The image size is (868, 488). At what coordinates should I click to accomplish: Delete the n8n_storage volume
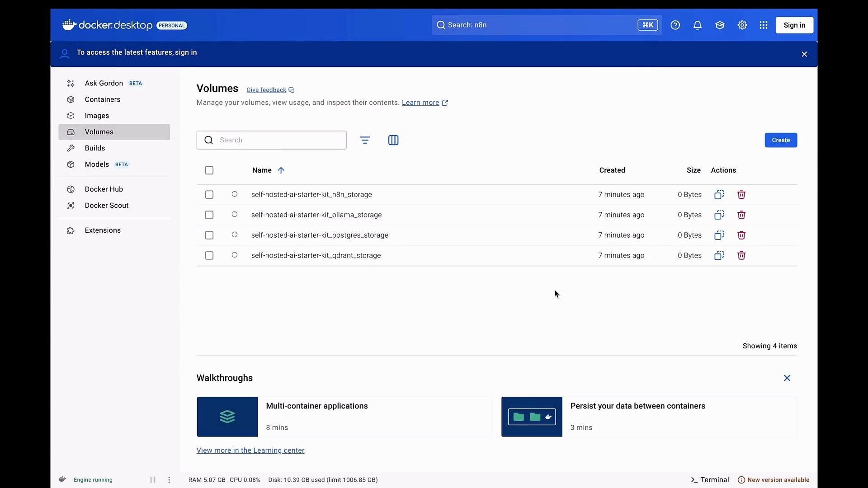point(741,195)
